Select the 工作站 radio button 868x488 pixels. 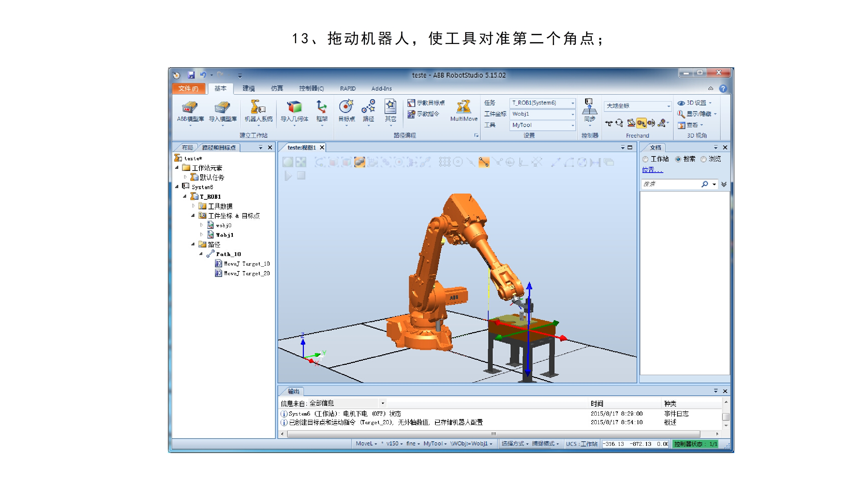click(646, 159)
